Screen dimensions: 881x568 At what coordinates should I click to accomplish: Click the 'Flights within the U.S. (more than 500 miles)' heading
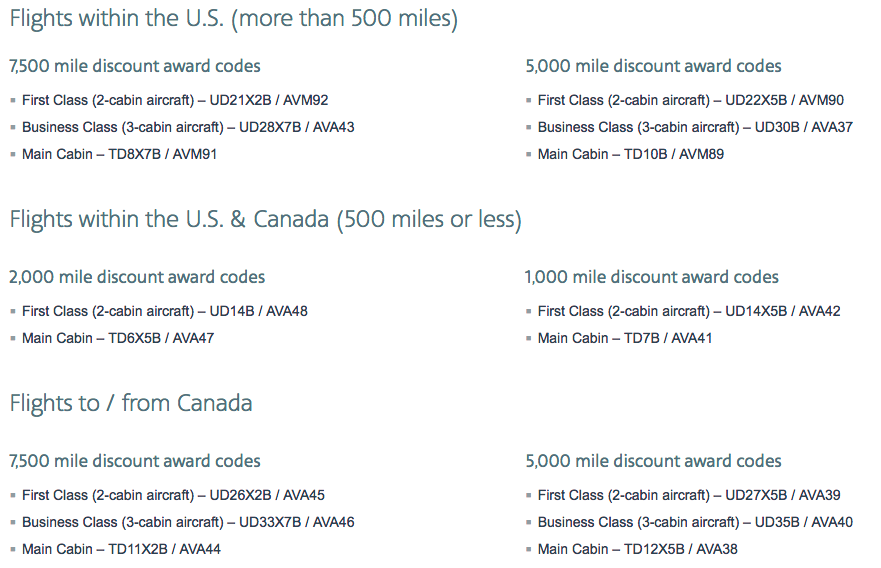pos(234,19)
